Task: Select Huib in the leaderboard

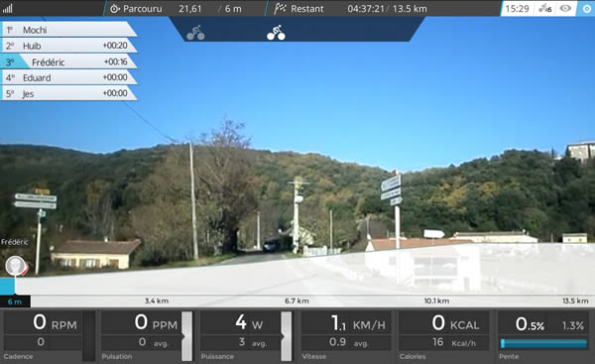Action: (68, 46)
